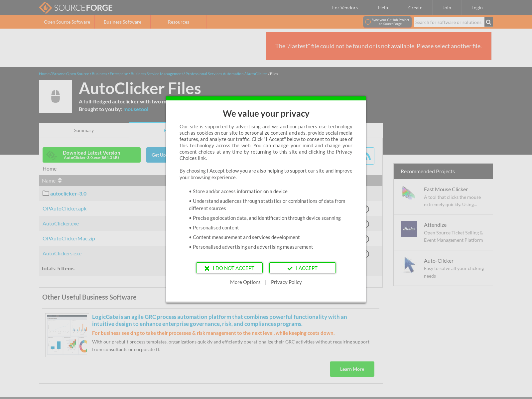Open the Create menu
Screen dimensions: 532x399
[415, 8]
